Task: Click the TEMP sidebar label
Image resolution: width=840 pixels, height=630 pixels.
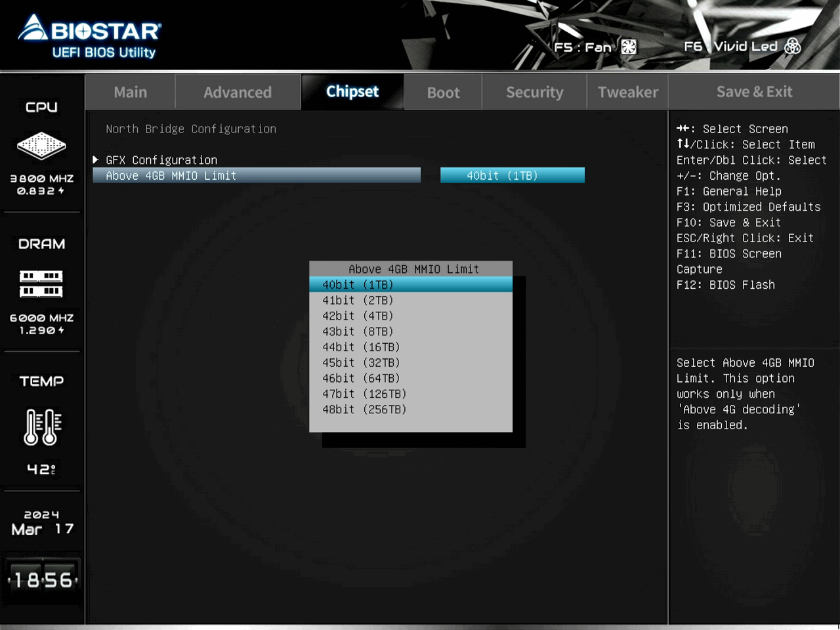Action: click(41, 381)
